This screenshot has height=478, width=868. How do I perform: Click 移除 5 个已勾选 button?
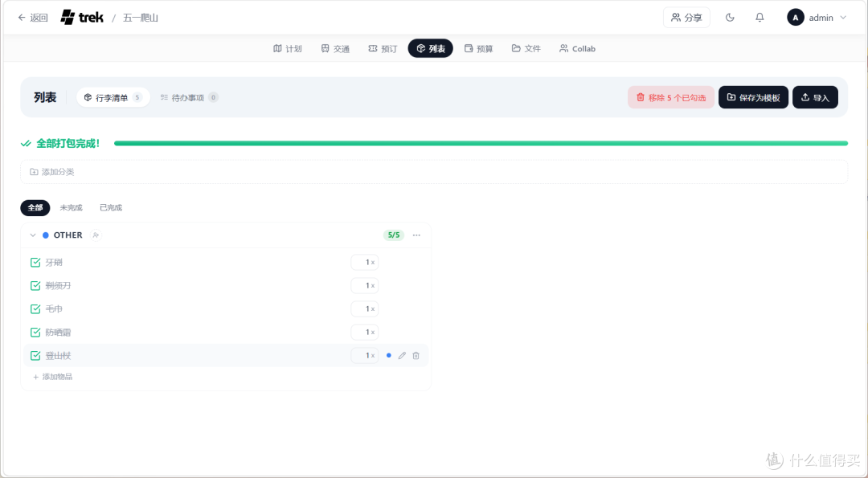(x=671, y=97)
